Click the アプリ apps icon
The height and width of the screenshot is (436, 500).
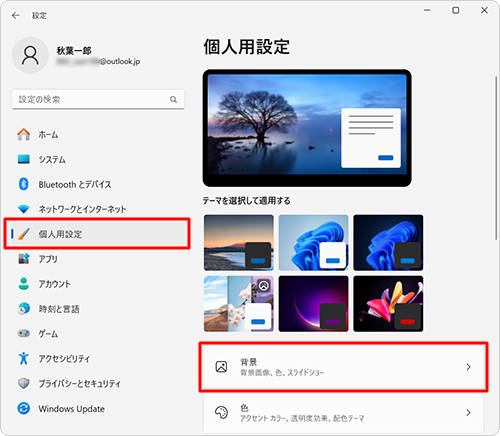pos(24,259)
